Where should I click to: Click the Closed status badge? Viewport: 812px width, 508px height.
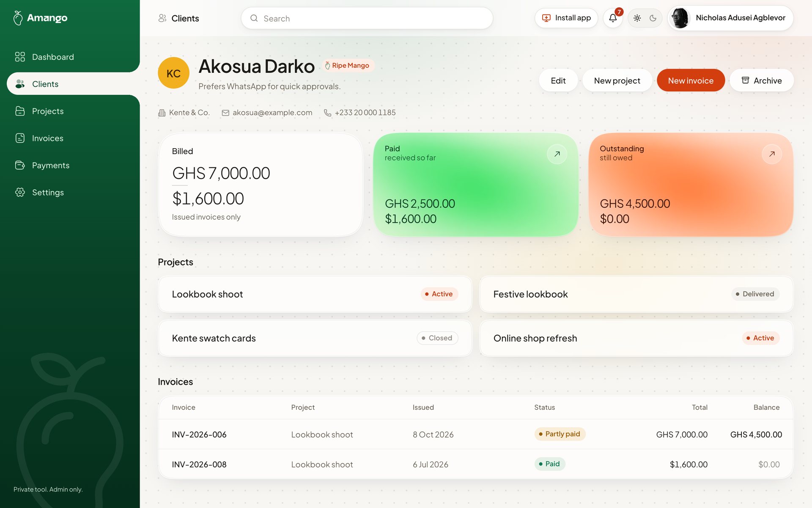click(437, 338)
